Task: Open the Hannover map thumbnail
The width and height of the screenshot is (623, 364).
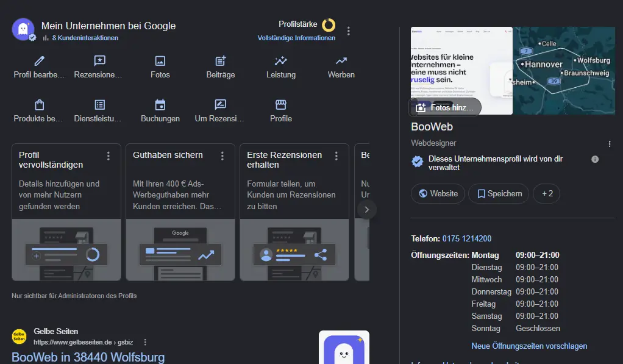Action: pos(564,71)
